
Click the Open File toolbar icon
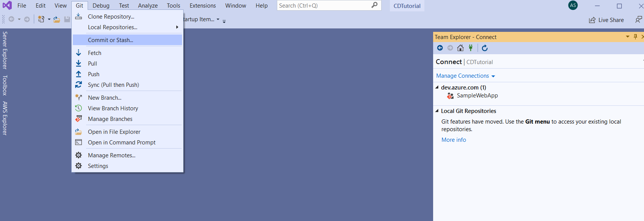coord(57,19)
